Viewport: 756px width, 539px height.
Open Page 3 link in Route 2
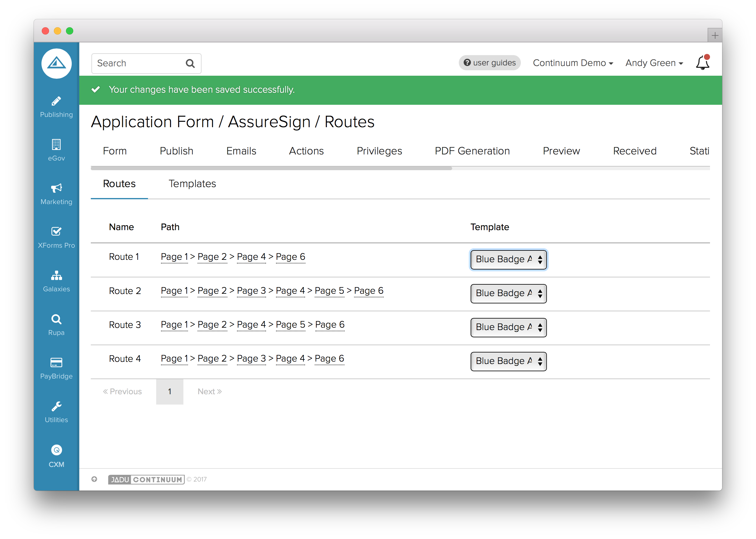(x=251, y=291)
